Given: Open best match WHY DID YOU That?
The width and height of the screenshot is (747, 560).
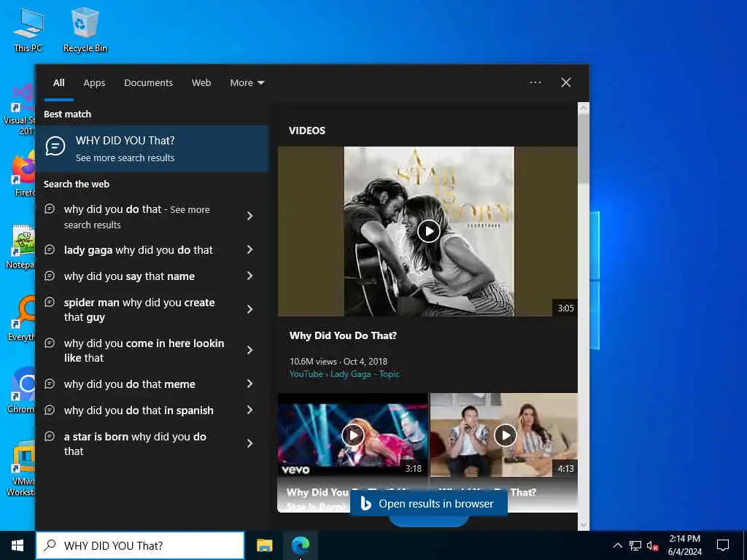Looking at the screenshot, I should point(153,149).
